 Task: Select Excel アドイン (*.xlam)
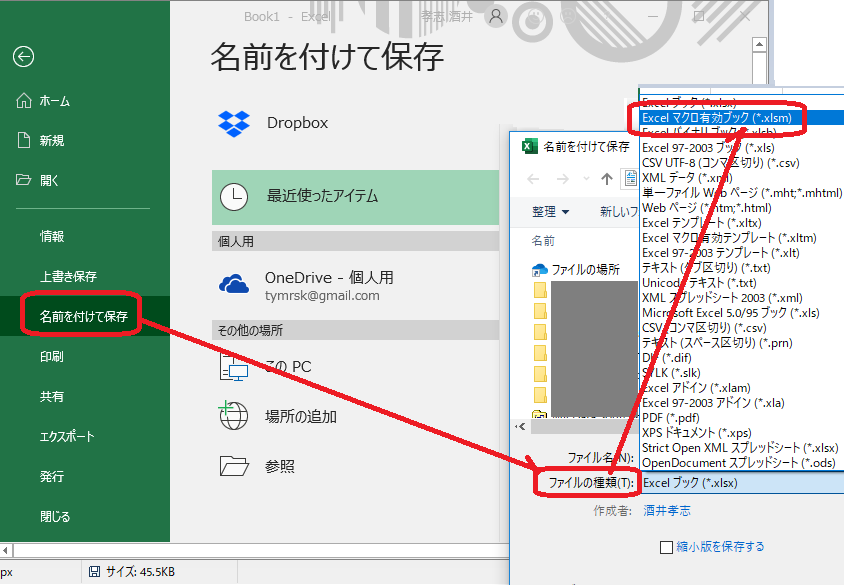pyautogui.click(x=743, y=387)
